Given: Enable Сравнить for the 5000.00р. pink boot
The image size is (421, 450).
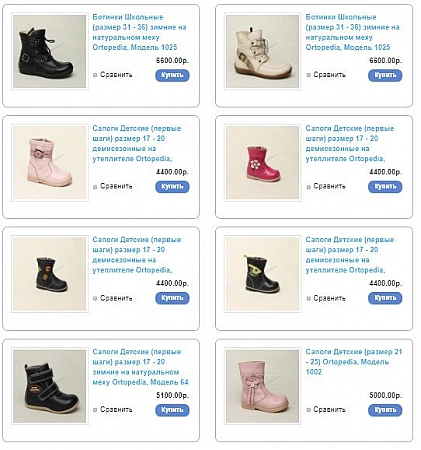Looking at the screenshot, I should (308, 410).
